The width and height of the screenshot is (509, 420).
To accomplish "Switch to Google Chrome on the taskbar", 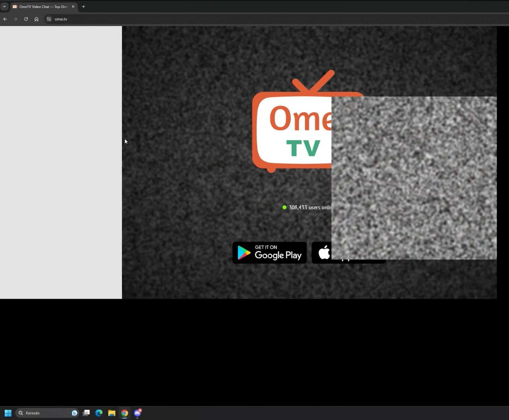I will point(125,413).
